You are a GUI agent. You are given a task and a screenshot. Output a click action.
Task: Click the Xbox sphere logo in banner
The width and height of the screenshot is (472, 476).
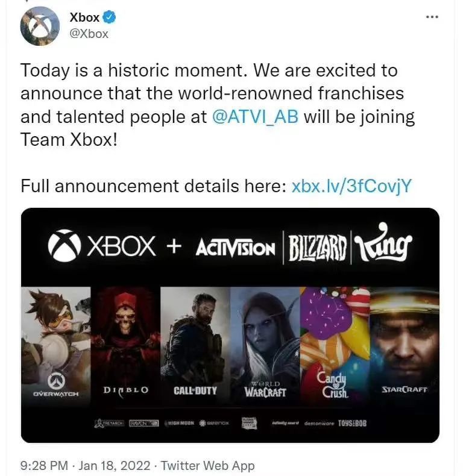point(65,246)
